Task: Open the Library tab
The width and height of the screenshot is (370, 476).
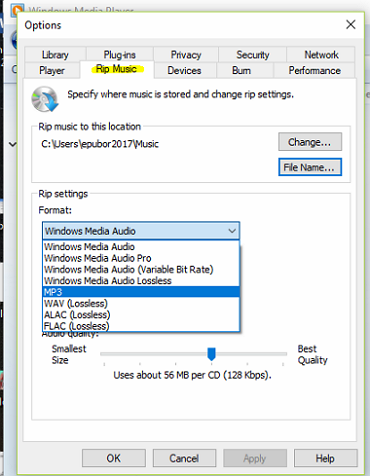Action: pyautogui.click(x=55, y=54)
